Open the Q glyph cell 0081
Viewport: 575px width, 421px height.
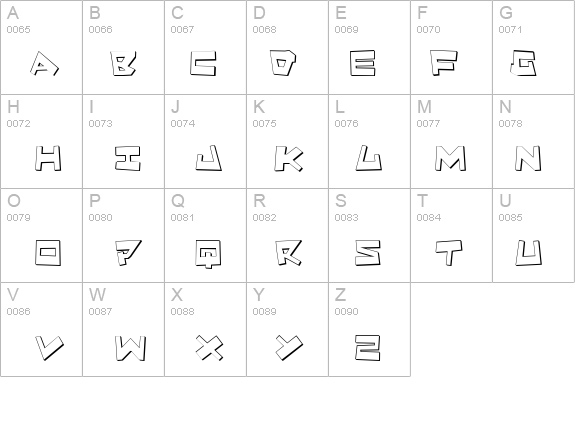[x=208, y=254]
